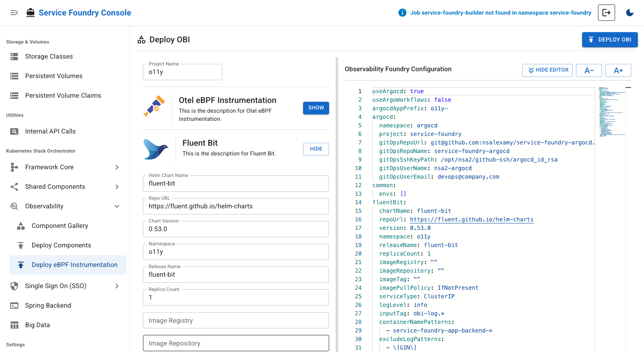This screenshot has width=644, height=352.
Task: Click the Persistent Volume Claims icon
Action: tap(14, 96)
